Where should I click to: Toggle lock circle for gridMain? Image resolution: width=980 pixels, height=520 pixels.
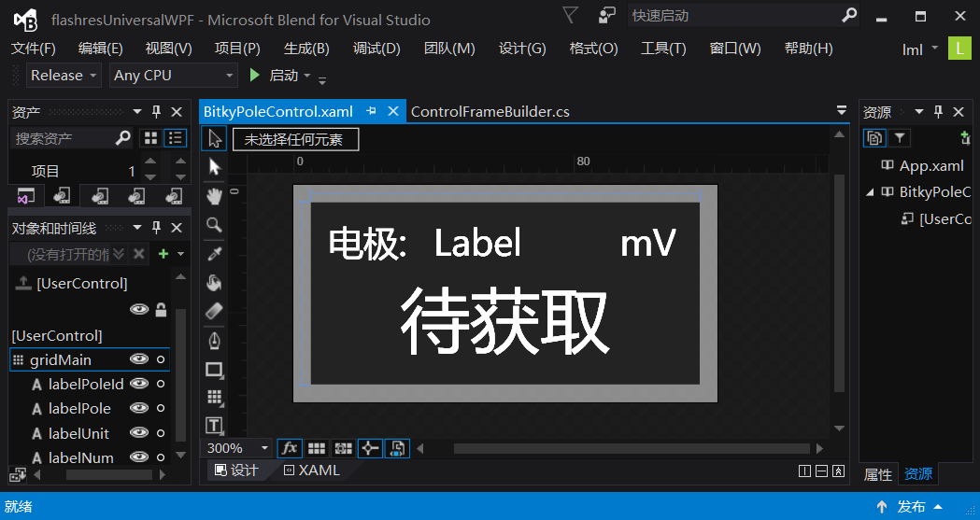pyautogui.click(x=161, y=359)
